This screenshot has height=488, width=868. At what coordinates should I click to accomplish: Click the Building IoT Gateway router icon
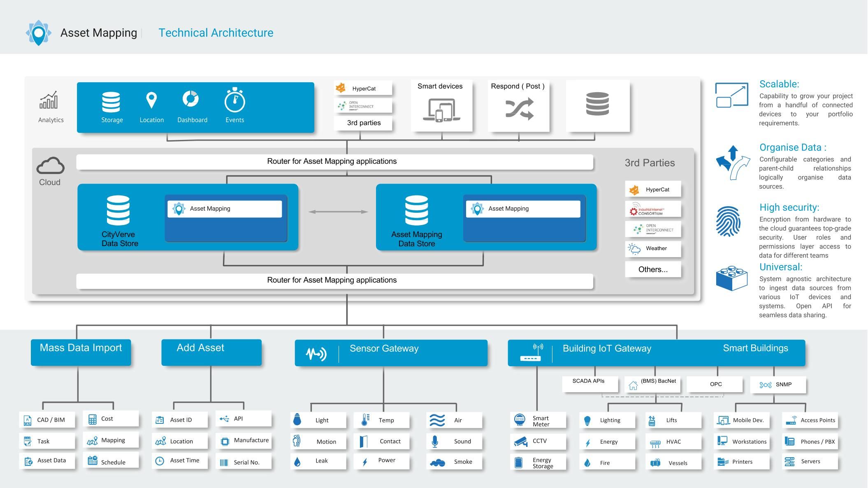tap(531, 353)
